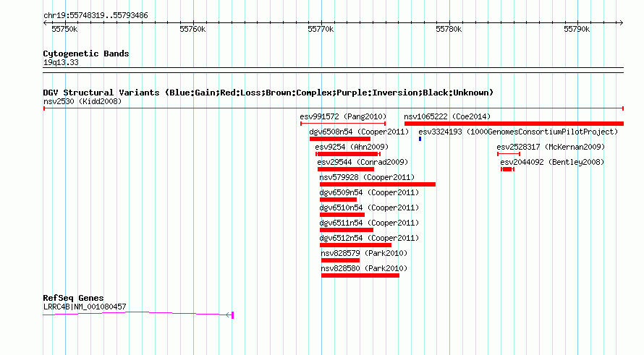Select nsv828579 (Park2010) label
Image resolution: width=644 pixels, height=355 pixels.
[364, 253]
